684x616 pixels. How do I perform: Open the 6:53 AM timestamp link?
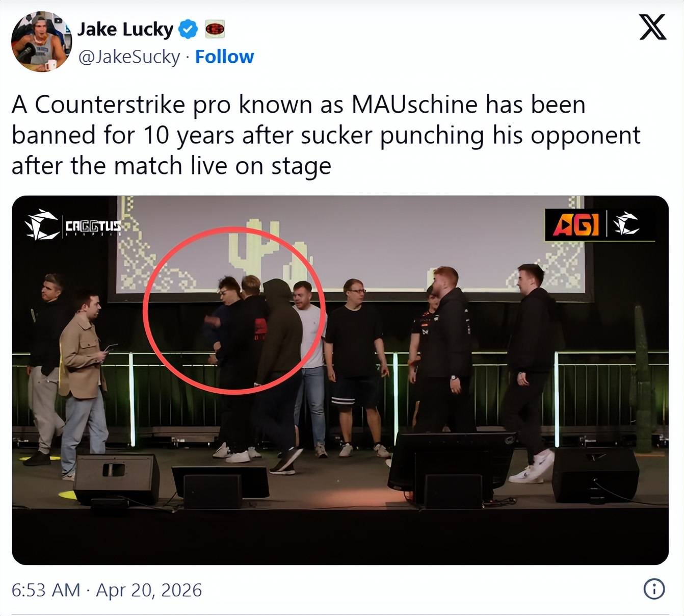tap(46, 590)
